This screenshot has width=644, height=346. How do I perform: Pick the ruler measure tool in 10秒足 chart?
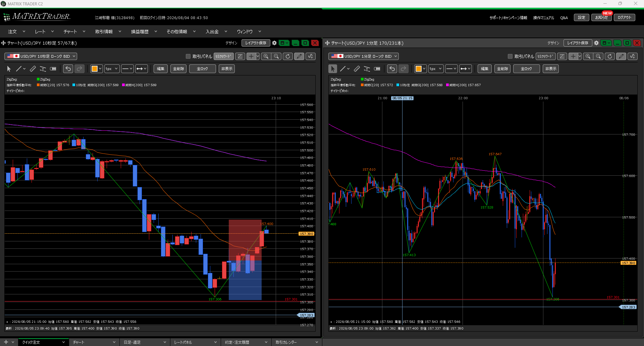[33, 69]
